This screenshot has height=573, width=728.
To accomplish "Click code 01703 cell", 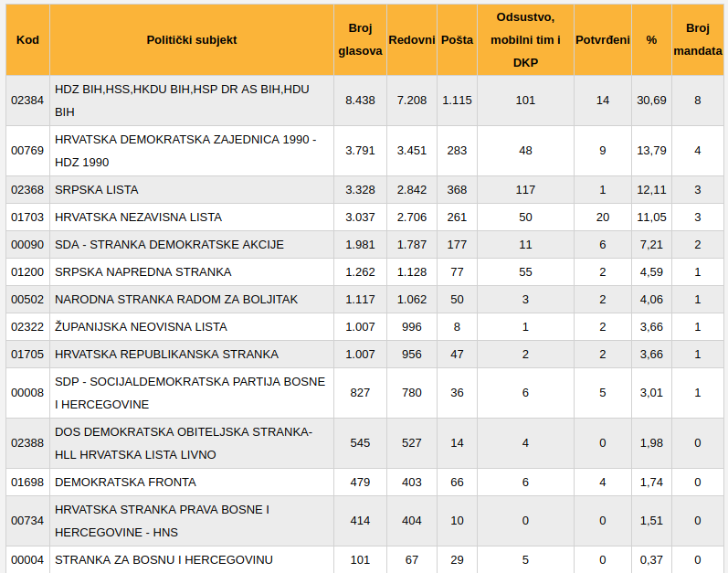I will click(27, 217).
